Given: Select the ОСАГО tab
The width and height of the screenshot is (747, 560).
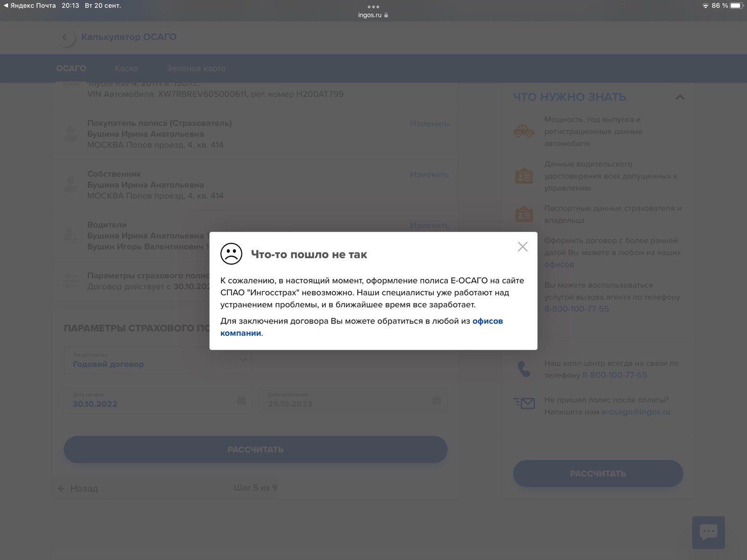Looking at the screenshot, I should [71, 68].
